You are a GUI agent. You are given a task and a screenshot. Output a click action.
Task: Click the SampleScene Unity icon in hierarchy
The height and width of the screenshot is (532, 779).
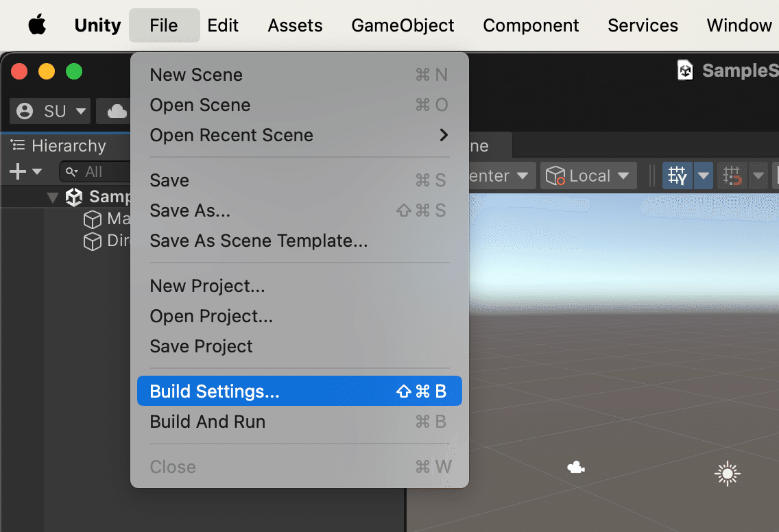tap(74, 197)
